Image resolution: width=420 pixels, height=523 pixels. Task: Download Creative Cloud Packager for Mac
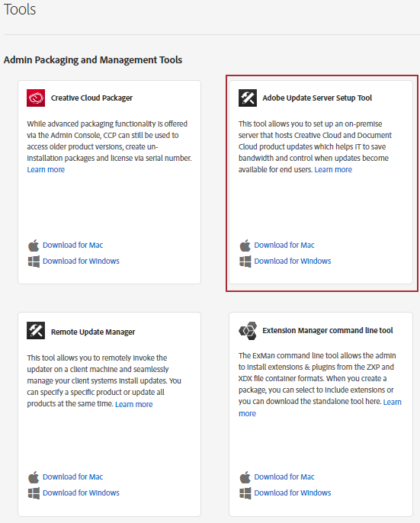point(72,245)
